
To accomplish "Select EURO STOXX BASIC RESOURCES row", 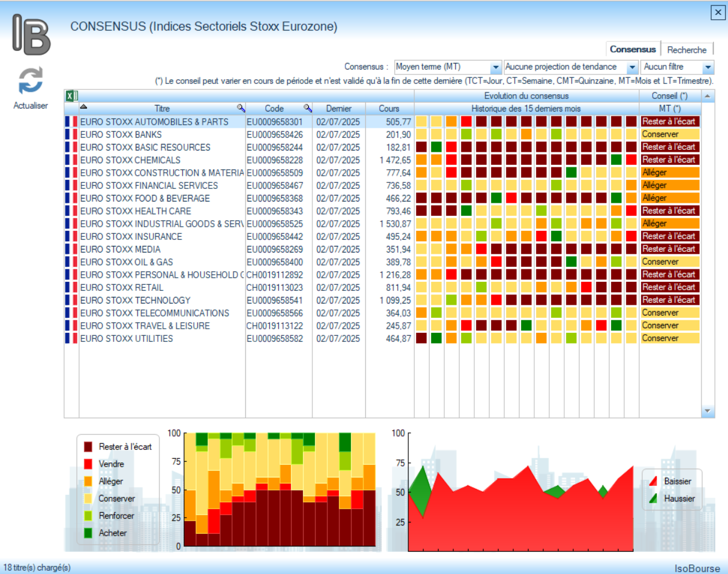I will (382, 147).
